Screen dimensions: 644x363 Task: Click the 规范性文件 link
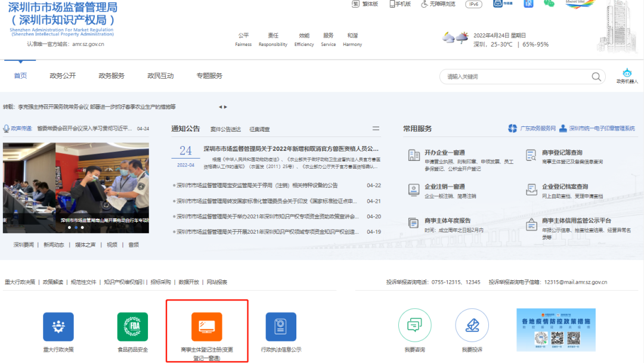(x=83, y=282)
